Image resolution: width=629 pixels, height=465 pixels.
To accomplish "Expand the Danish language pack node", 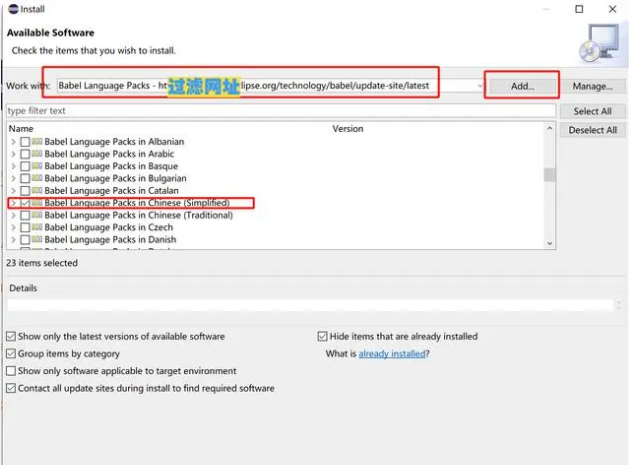I will click(x=13, y=240).
